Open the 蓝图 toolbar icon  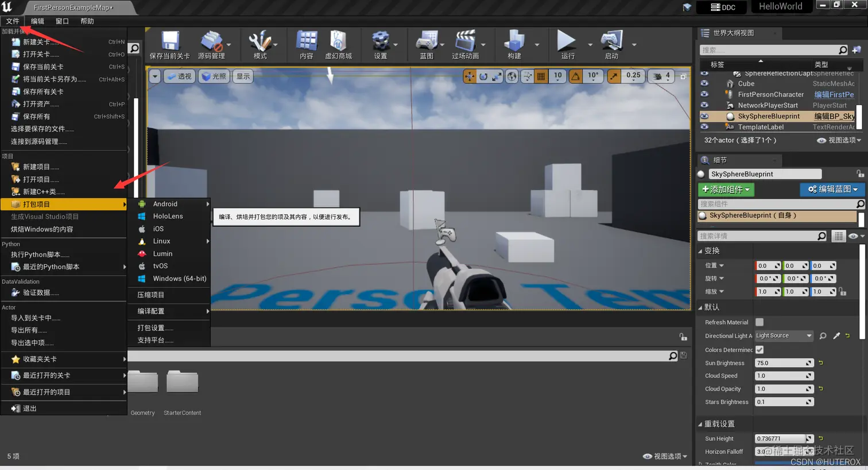coord(427,41)
